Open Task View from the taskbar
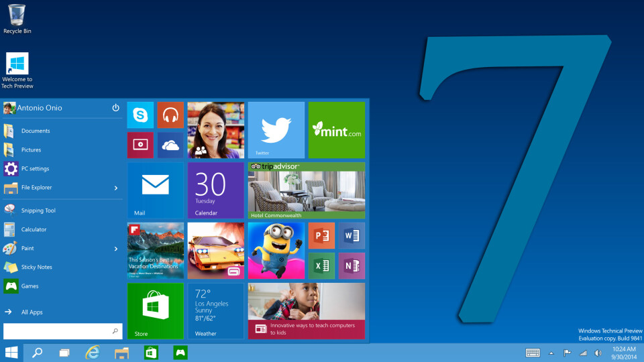Image resolution: width=644 pixels, height=362 pixels. [x=64, y=353]
